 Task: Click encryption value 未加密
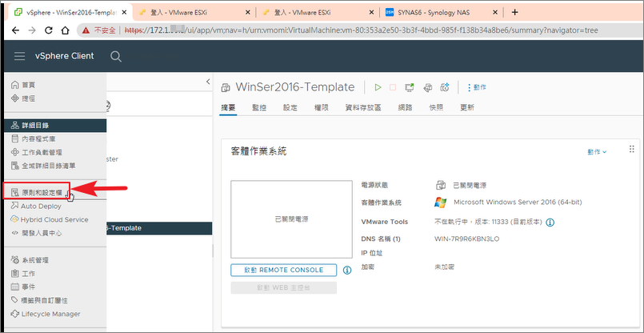[x=444, y=267]
